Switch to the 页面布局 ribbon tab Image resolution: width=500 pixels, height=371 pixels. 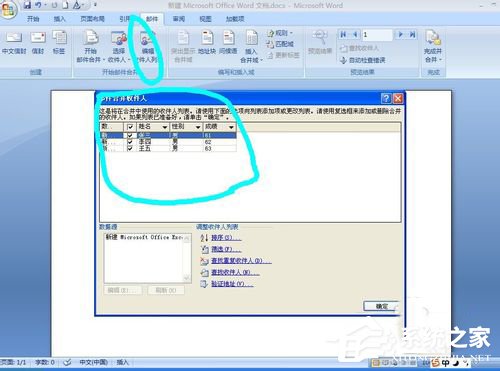[x=93, y=19]
